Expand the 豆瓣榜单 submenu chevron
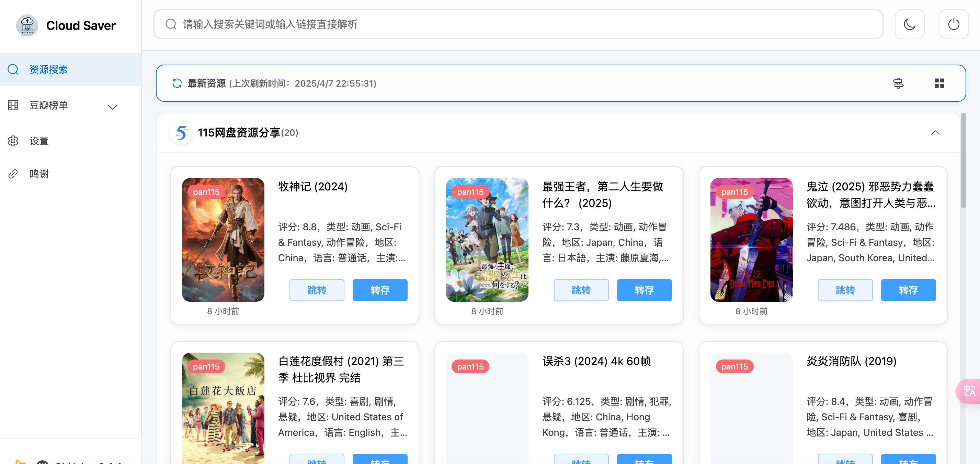Image resolution: width=980 pixels, height=464 pixels. (112, 107)
